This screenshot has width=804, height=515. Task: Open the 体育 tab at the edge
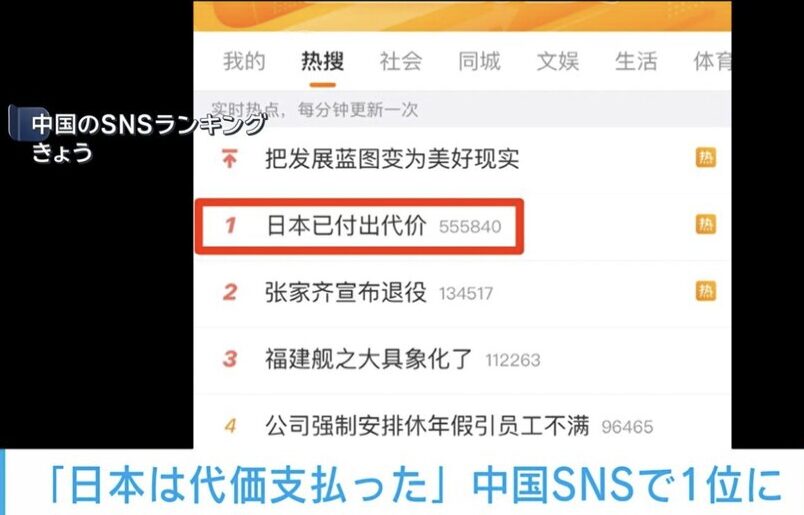tap(712, 62)
